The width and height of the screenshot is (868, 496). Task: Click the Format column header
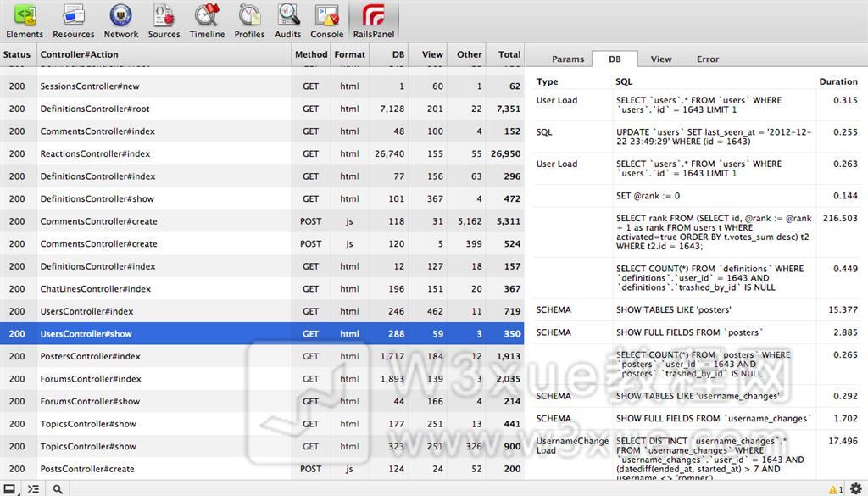click(349, 54)
